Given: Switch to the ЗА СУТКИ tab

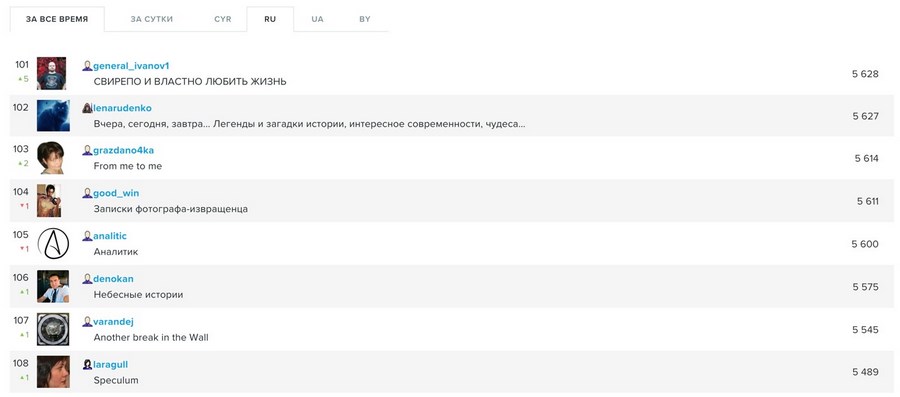Looking at the screenshot, I should (152, 19).
